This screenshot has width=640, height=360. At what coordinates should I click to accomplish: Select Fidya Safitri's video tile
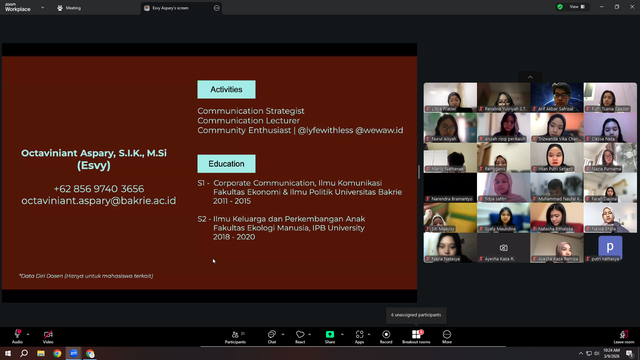(504, 187)
